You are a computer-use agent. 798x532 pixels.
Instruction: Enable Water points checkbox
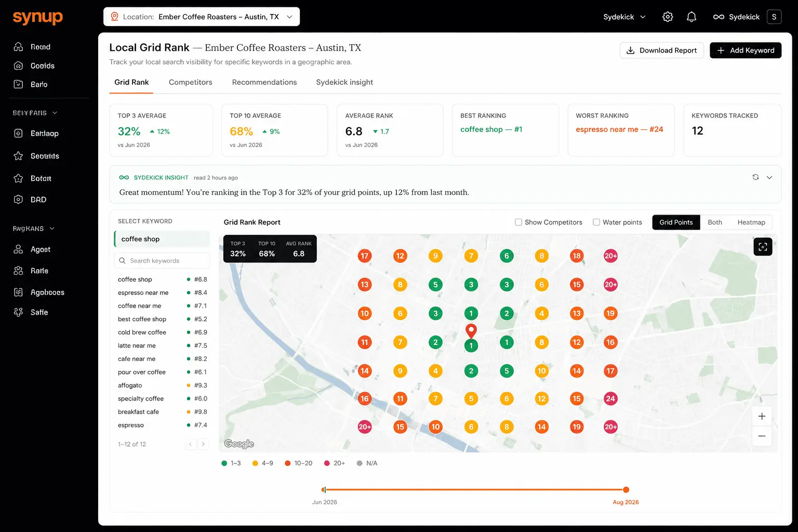click(596, 222)
